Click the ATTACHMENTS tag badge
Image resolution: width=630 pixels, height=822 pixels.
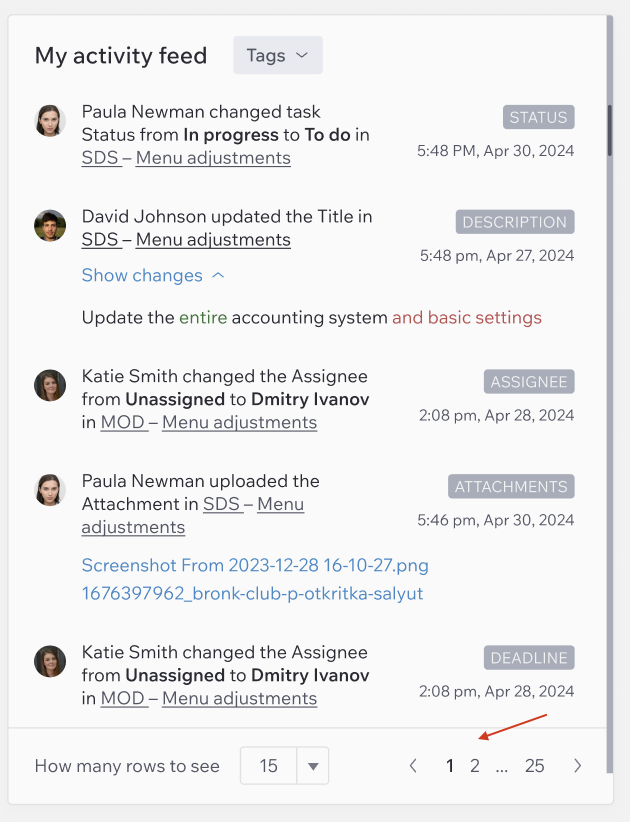coord(511,487)
